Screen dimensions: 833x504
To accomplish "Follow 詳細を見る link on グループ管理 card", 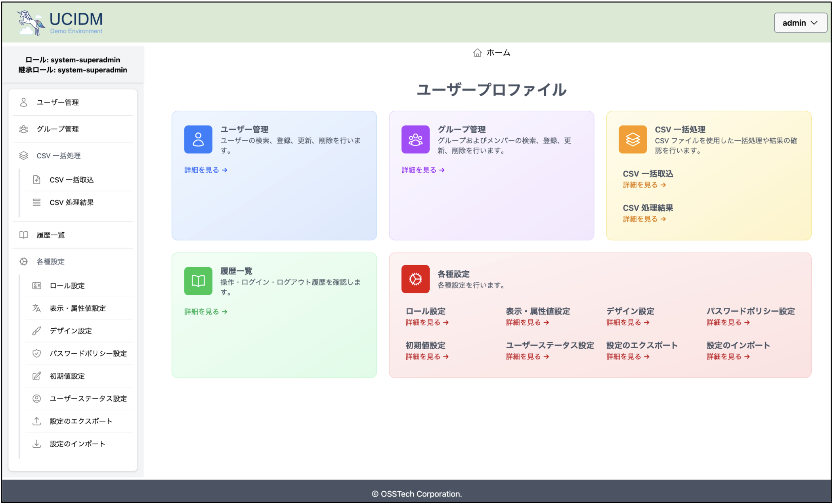I will pos(423,170).
